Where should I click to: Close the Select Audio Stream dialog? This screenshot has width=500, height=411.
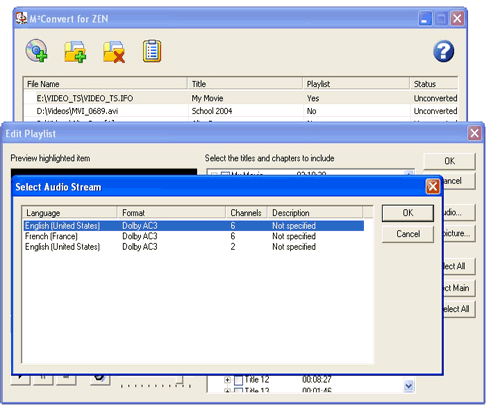[433, 186]
